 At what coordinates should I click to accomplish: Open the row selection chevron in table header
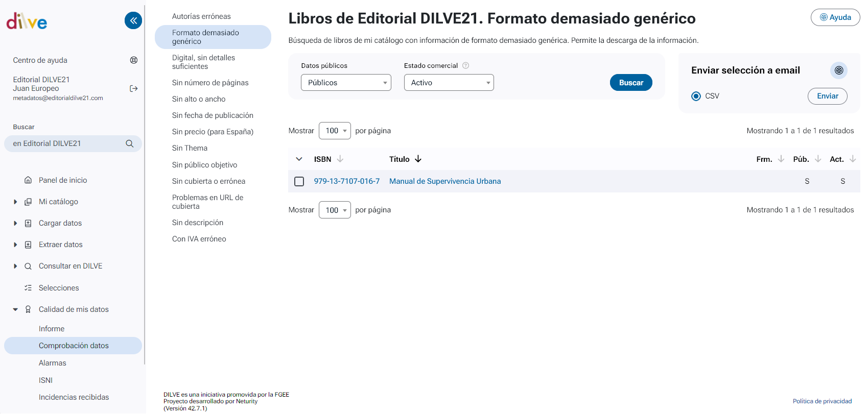pos(299,159)
